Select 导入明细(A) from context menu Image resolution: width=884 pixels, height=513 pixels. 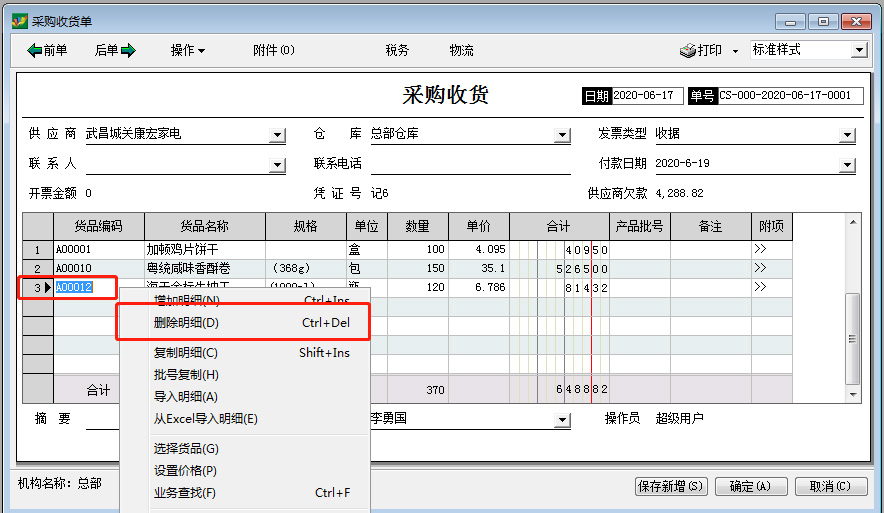click(x=244, y=397)
